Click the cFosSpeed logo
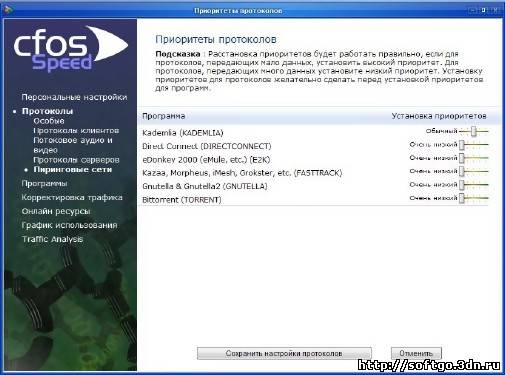 click(x=71, y=49)
